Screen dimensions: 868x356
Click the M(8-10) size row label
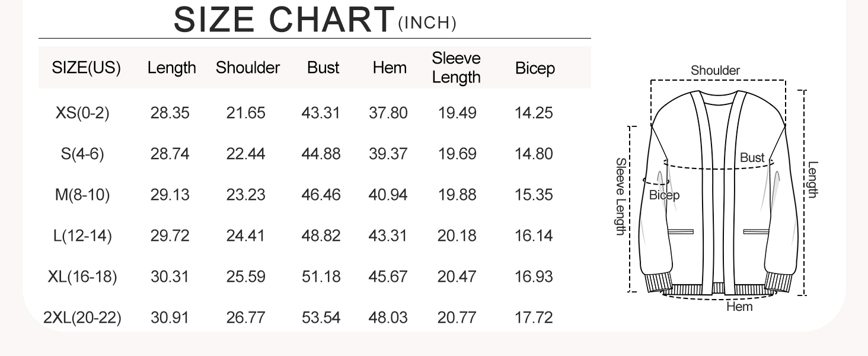click(x=82, y=195)
